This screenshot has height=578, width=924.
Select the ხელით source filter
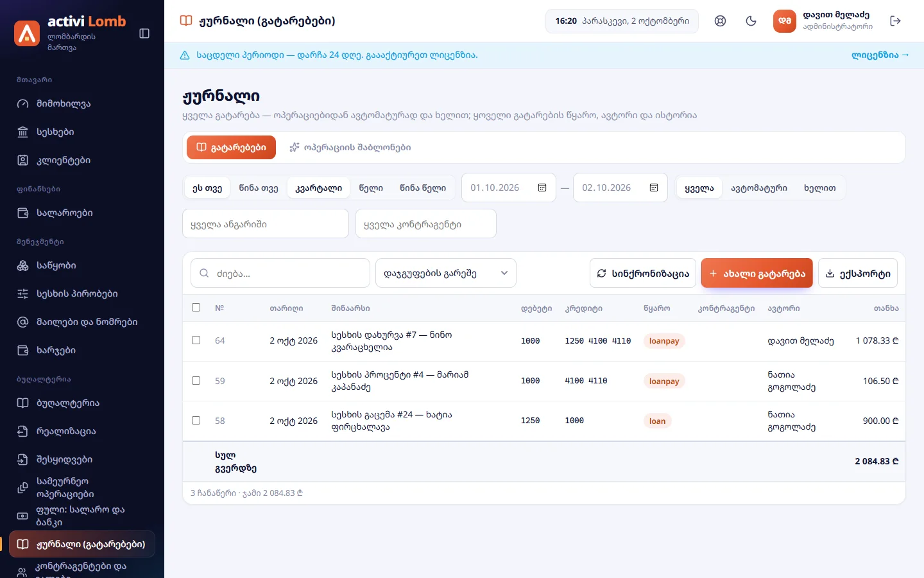(x=820, y=188)
